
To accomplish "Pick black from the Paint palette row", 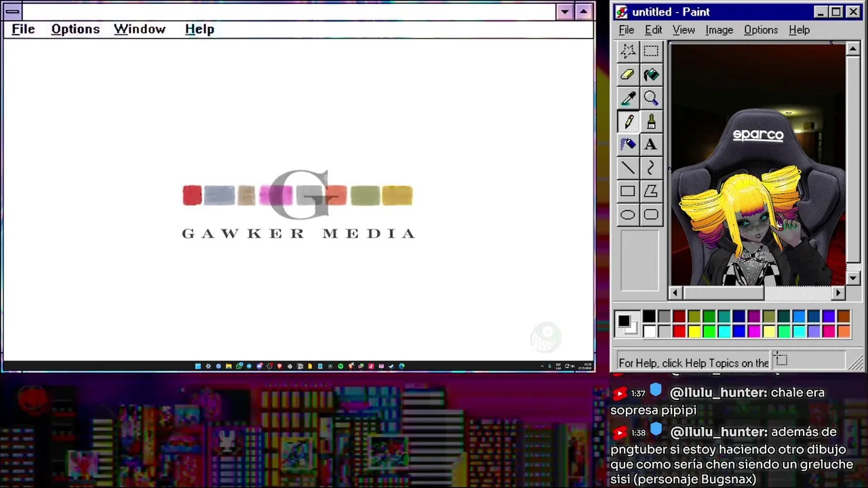I will point(649,316).
